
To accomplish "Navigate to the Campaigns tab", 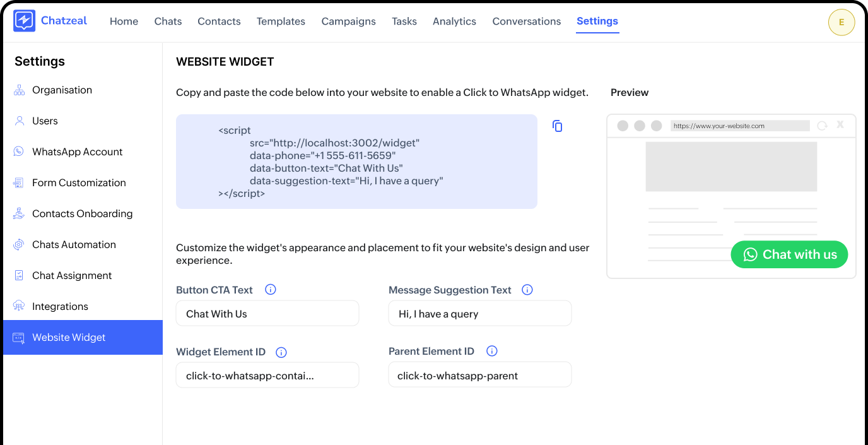I will [348, 21].
